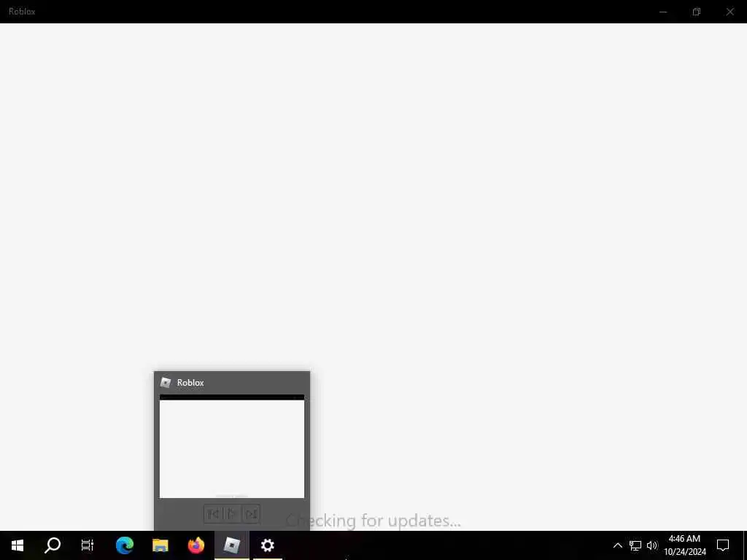Open the network status tray icon
Viewport: 747px width, 560px height.
coord(635,545)
